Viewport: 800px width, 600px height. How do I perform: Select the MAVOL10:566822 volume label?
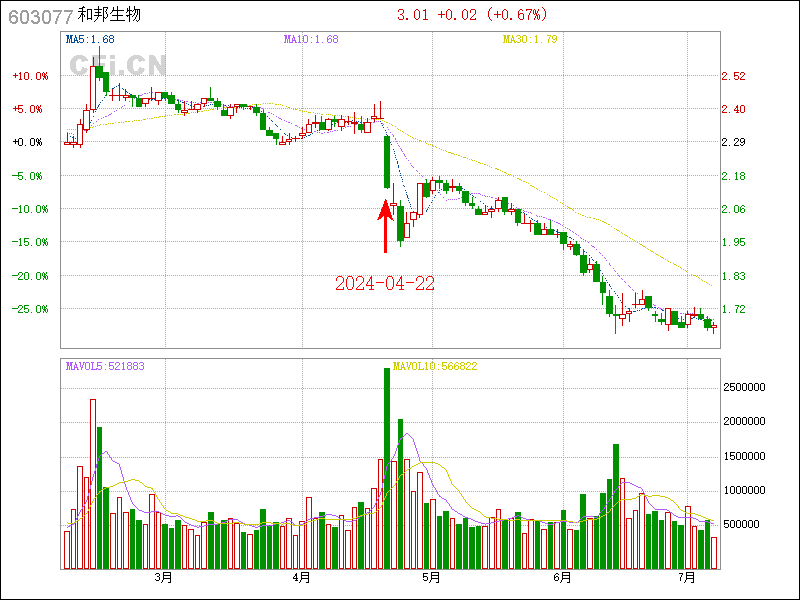click(x=435, y=366)
